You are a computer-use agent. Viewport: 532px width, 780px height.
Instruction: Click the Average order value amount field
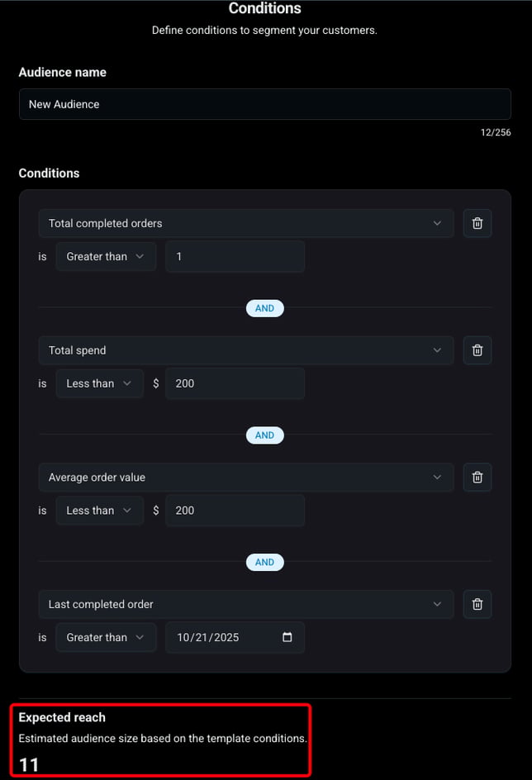pyautogui.click(x=235, y=511)
